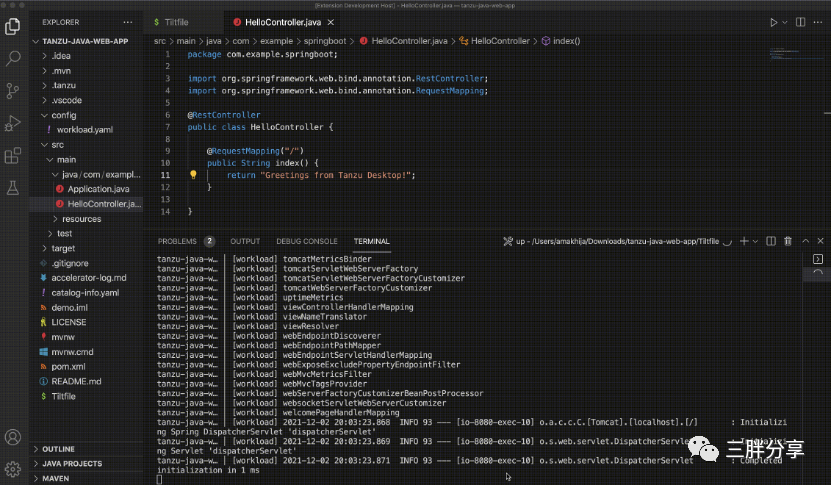The height and width of the screenshot is (486, 832).
Task: Open Run and Debug view
Action: (x=12, y=123)
